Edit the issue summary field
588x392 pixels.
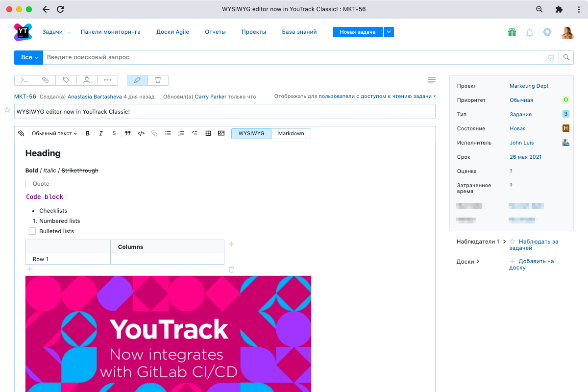225,111
